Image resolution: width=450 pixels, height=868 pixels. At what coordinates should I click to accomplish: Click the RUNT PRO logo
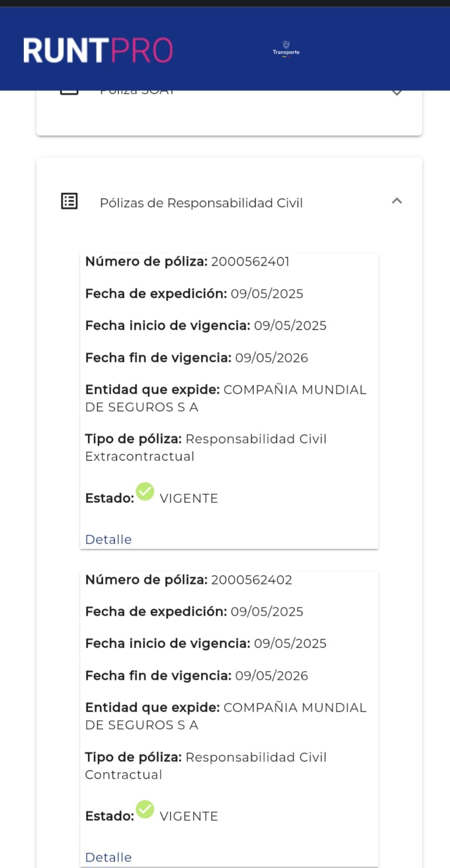point(98,50)
